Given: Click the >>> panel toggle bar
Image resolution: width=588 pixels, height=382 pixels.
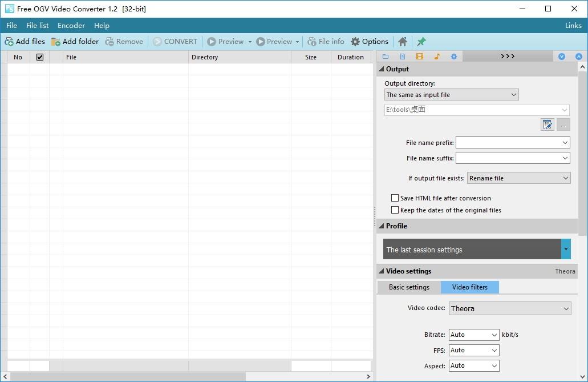Looking at the screenshot, I should tap(508, 57).
